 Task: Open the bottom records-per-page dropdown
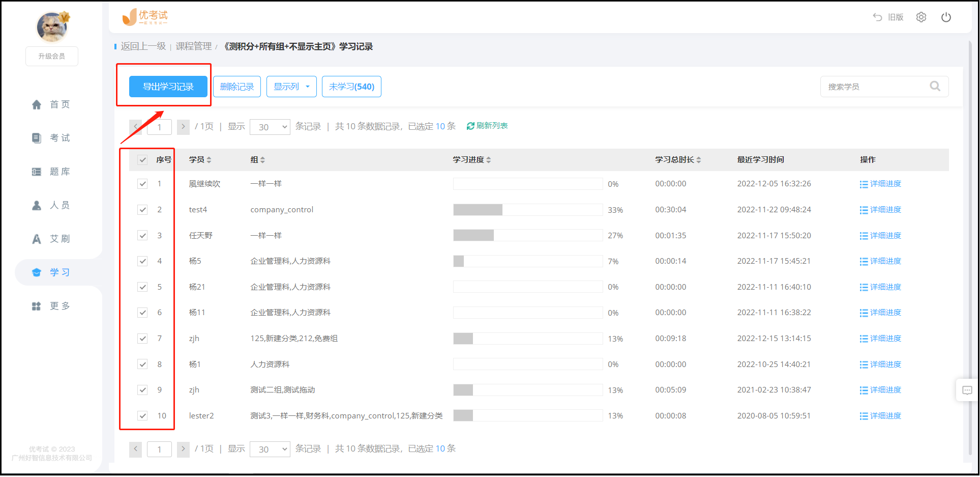coord(270,449)
